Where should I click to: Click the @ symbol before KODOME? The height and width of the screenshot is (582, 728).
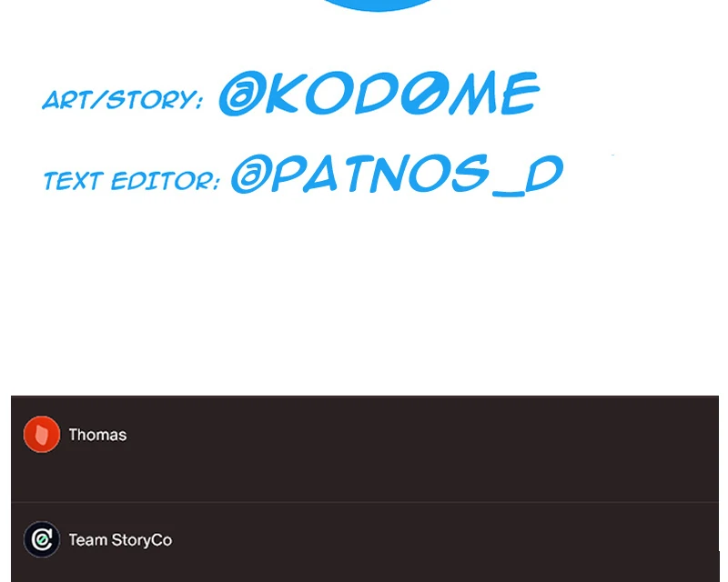pyautogui.click(x=239, y=94)
